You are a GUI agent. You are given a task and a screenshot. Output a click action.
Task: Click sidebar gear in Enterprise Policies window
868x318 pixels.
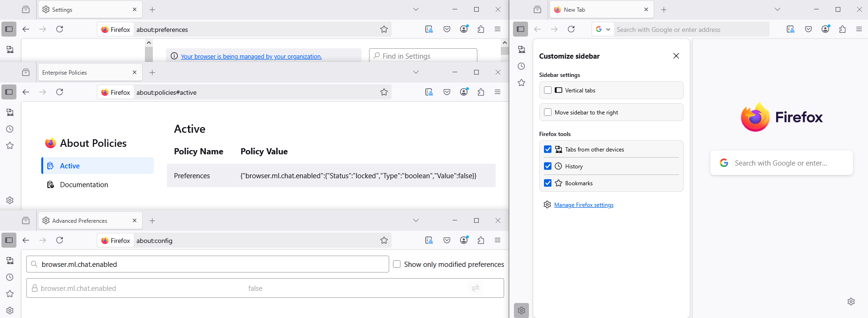pyautogui.click(x=10, y=200)
